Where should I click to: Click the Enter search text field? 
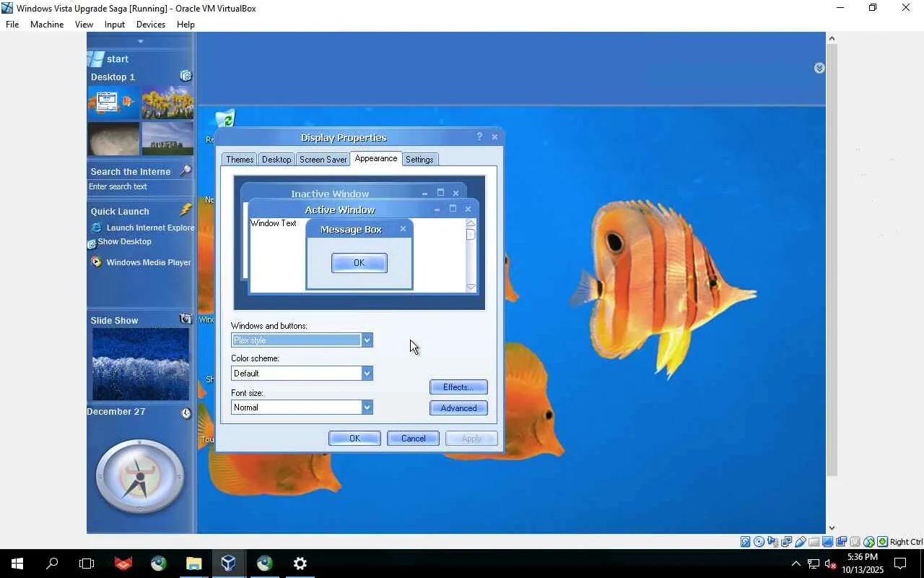point(140,187)
